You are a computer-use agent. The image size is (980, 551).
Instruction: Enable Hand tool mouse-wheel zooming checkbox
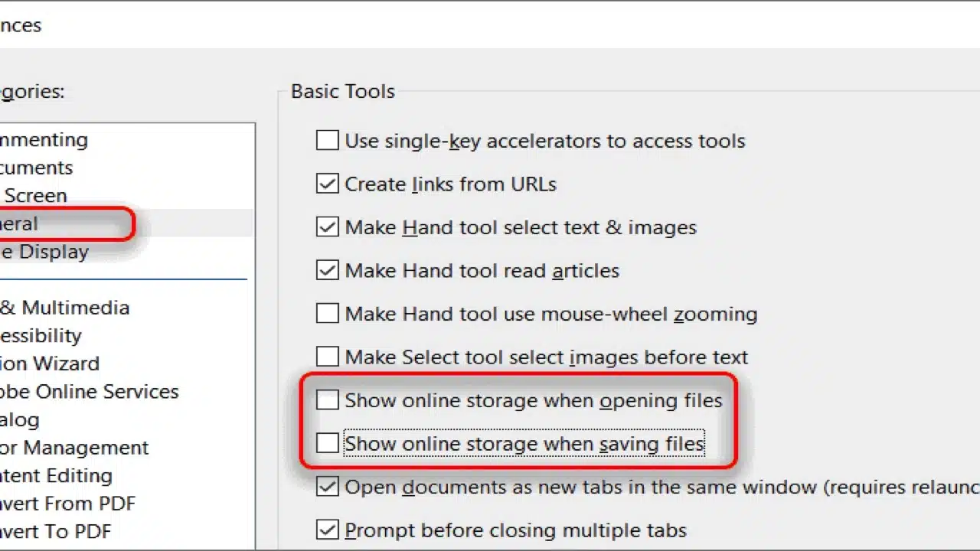coord(328,314)
